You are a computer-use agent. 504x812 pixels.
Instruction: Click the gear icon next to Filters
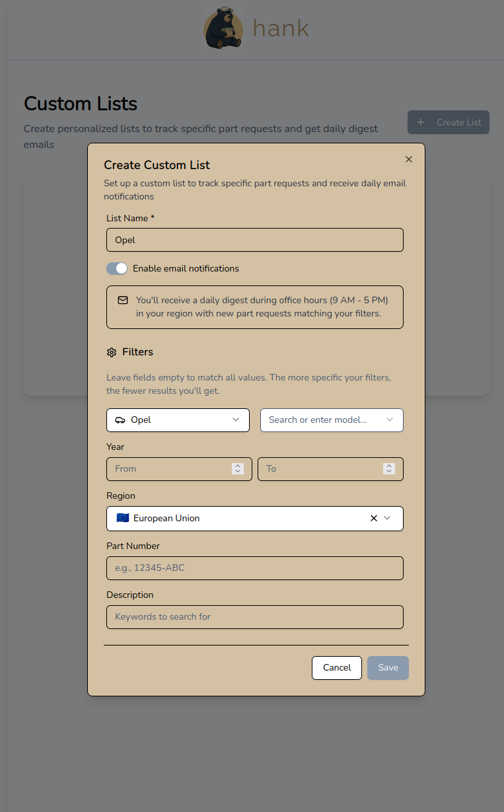click(111, 352)
